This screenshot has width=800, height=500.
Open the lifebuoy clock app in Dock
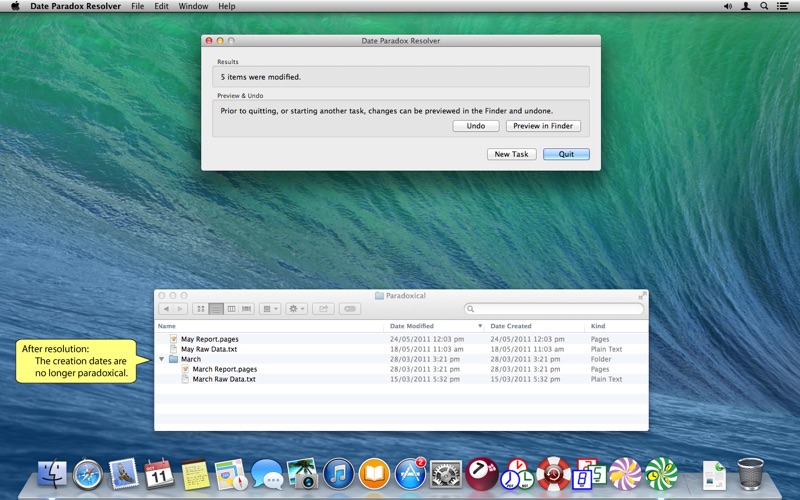click(x=553, y=474)
